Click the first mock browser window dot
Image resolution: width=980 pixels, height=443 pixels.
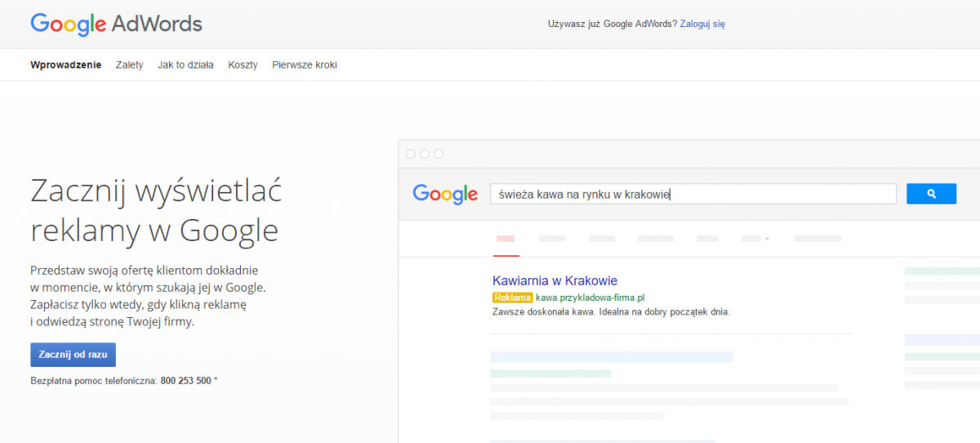coord(411,154)
